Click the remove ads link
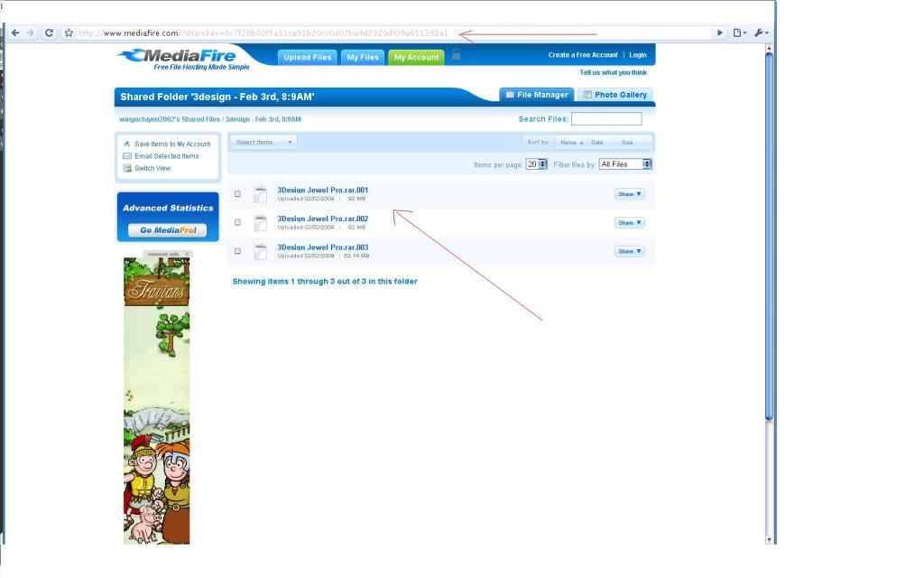 coord(163,254)
